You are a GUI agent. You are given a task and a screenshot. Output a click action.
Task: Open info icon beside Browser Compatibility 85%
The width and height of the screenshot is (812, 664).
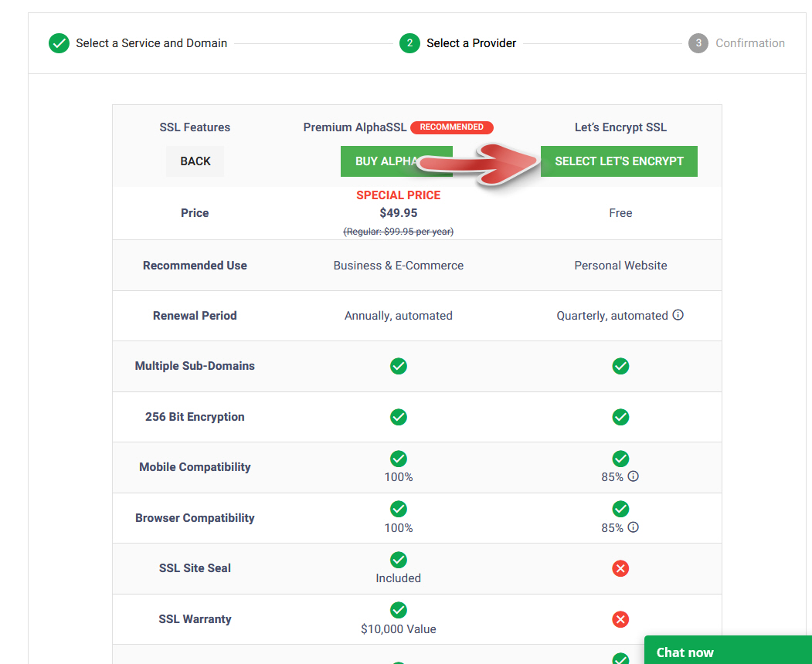coord(634,527)
